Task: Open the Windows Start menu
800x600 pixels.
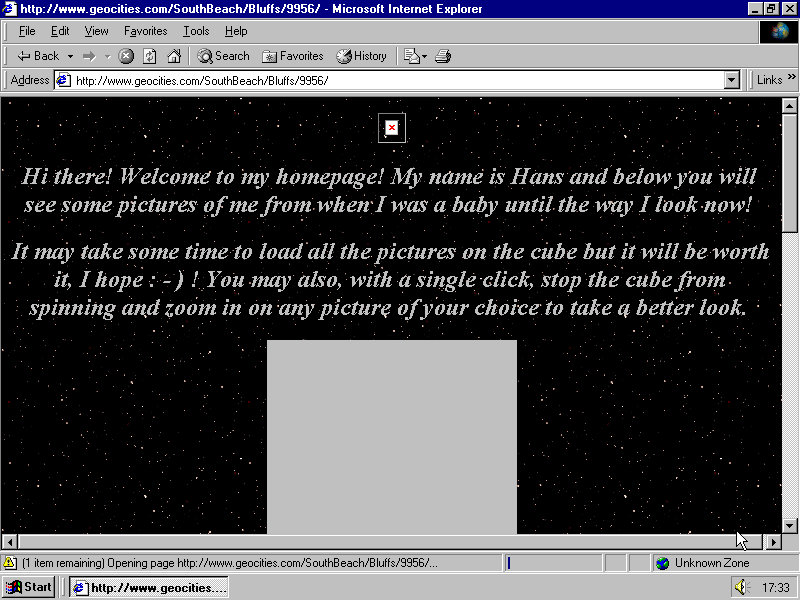Action: pos(29,587)
